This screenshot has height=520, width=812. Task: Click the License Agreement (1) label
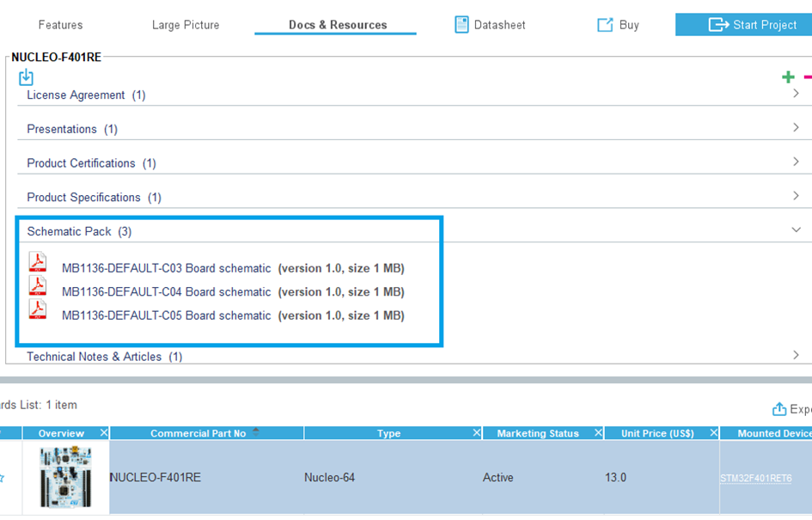point(86,95)
